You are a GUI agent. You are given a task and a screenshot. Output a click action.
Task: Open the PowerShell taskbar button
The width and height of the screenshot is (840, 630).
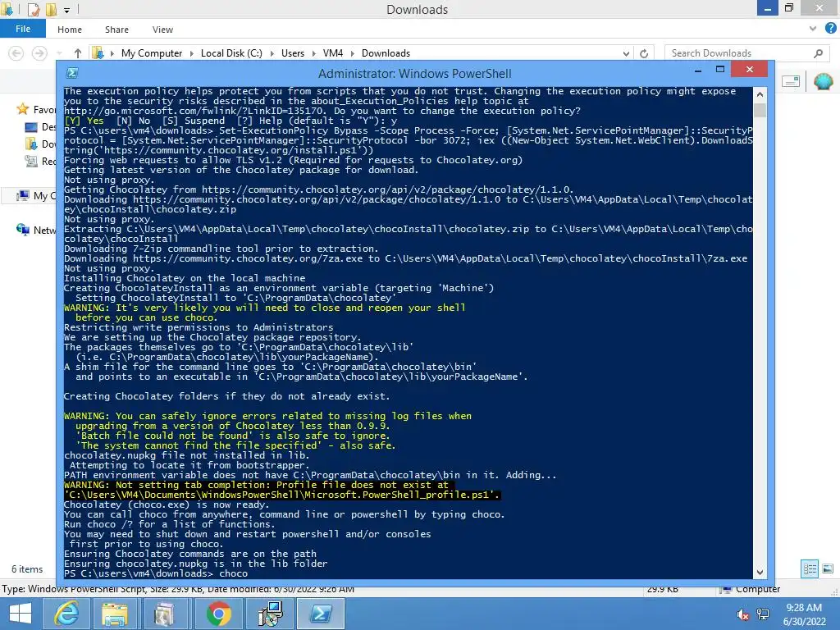pos(321,614)
